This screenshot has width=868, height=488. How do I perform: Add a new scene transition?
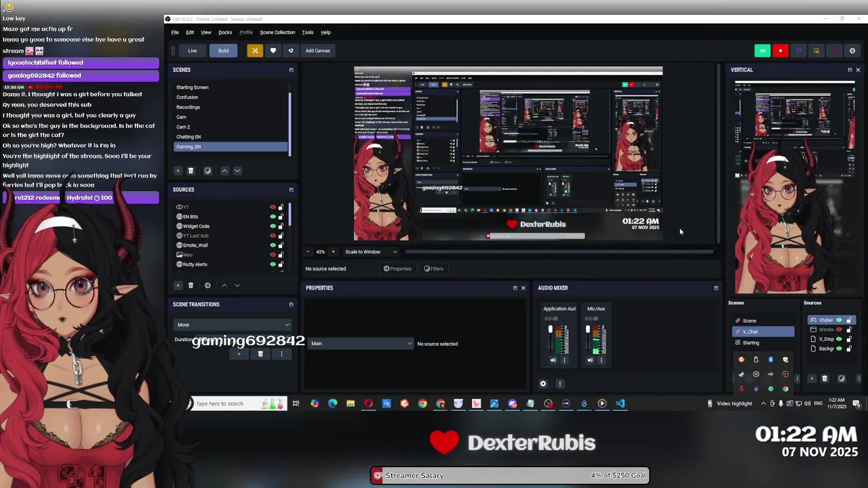click(x=239, y=354)
